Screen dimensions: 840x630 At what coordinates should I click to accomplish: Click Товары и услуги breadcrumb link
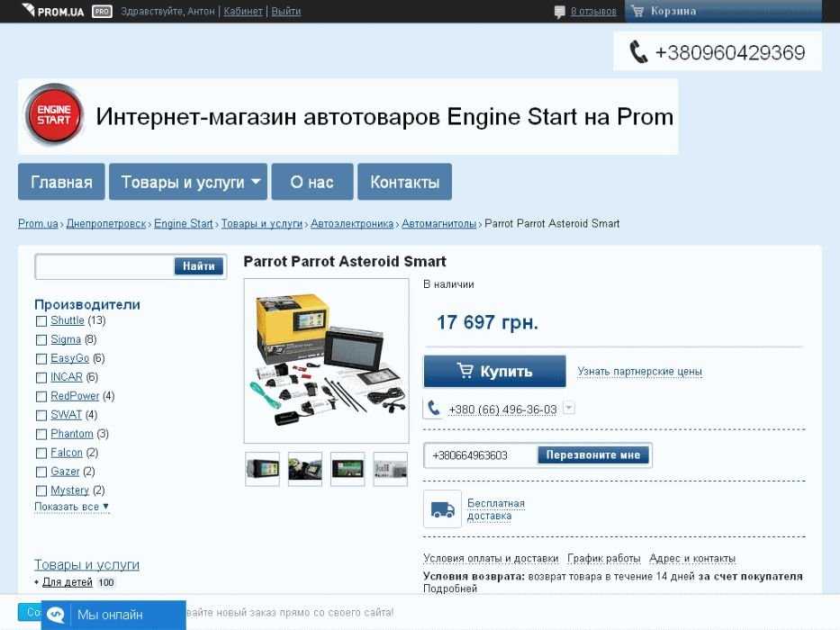click(x=262, y=223)
